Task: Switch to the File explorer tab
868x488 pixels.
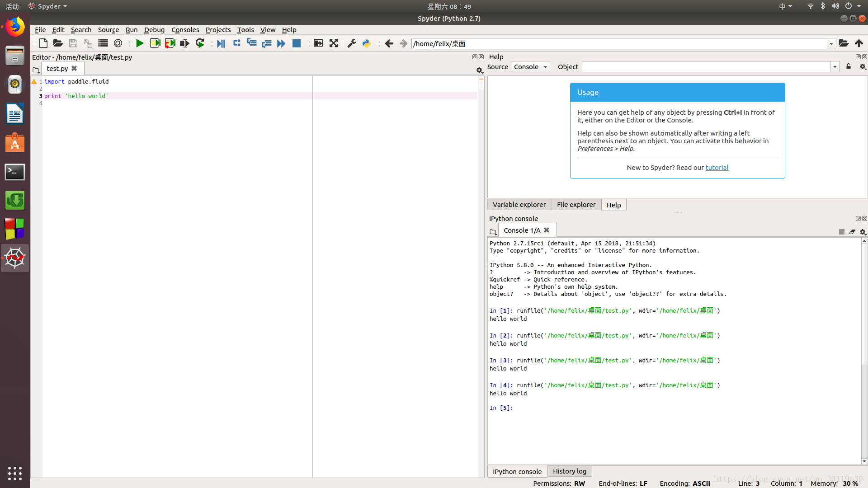Action: click(x=576, y=205)
